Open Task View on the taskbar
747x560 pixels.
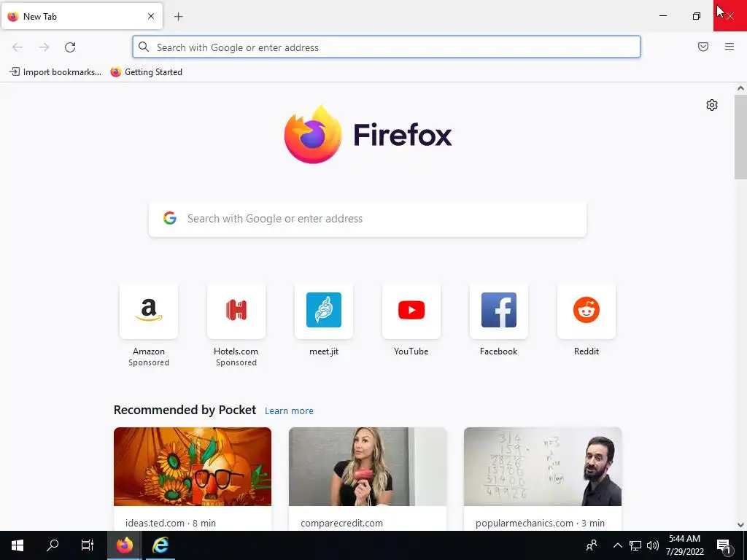[x=88, y=545]
